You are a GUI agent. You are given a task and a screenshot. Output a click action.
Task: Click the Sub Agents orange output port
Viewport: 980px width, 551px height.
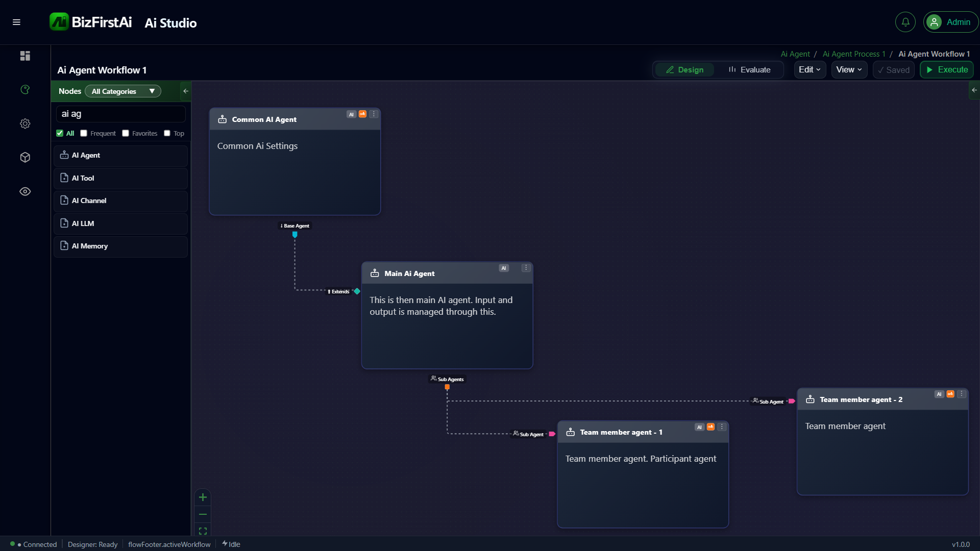pyautogui.click(x=447, y=387)
